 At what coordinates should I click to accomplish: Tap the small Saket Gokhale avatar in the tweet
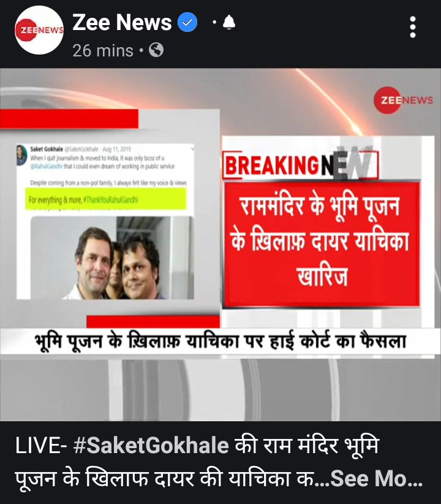pos(21,155)
